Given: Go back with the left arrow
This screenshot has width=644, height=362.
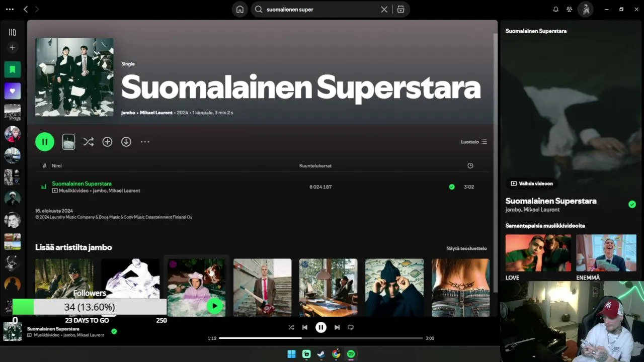Looking at the screenshot, I should (26, 9).
